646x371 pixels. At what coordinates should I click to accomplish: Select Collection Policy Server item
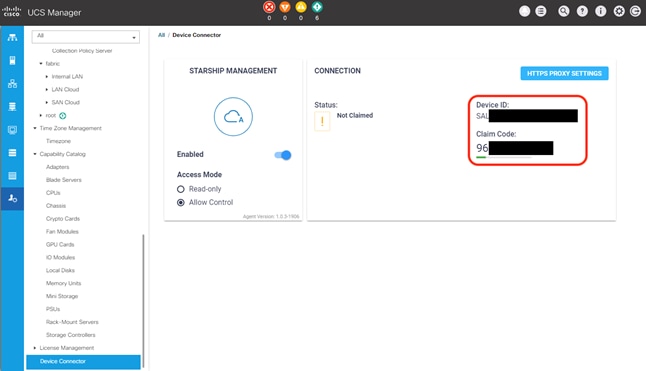tap(82, 51)
